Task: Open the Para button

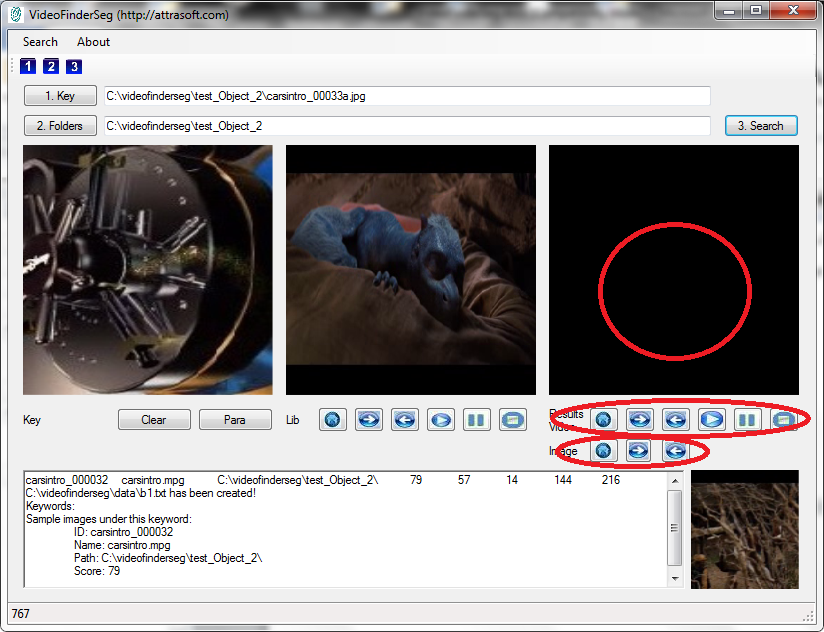Action: [x=235, y=420]
